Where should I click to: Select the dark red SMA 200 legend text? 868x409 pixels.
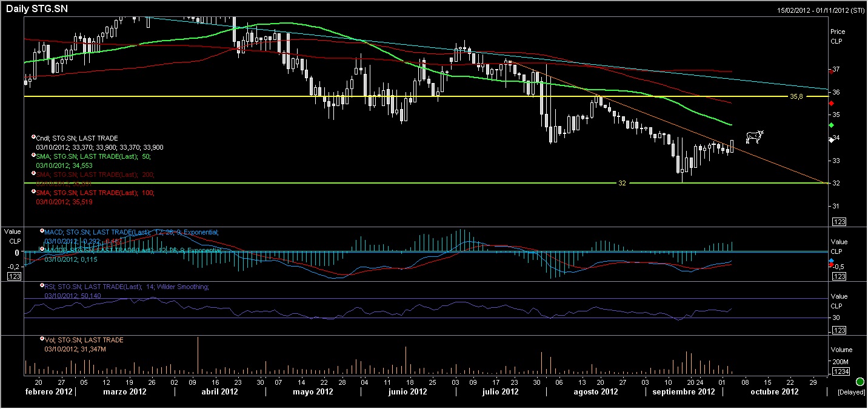(95, 175)
